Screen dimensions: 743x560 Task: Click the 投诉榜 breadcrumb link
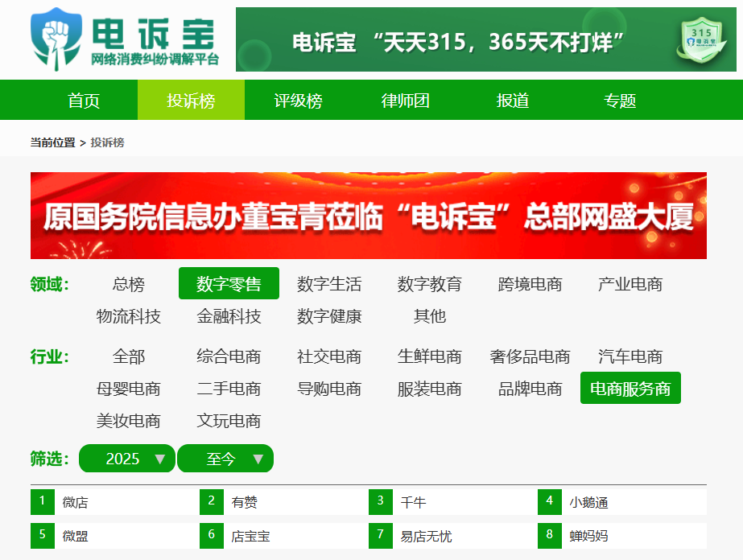point(107,142)
